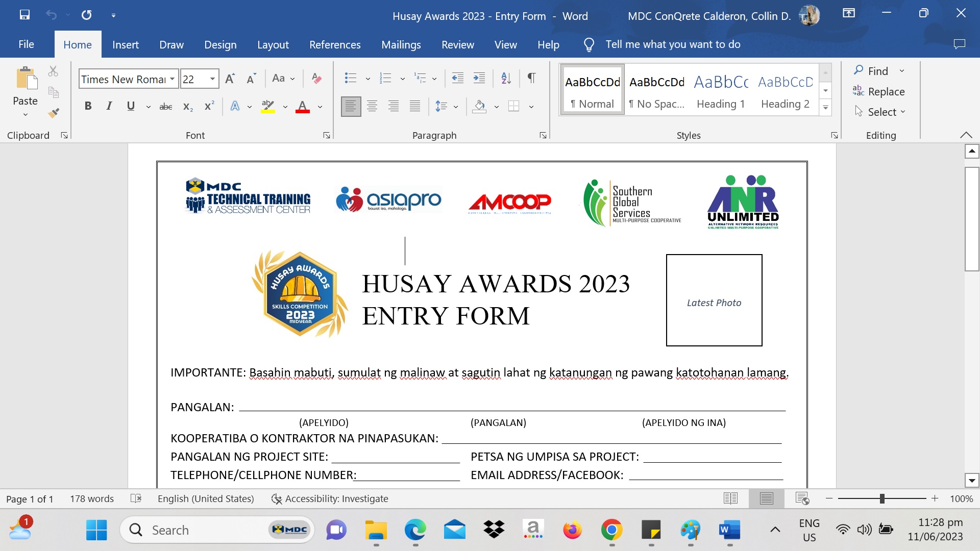The image size is (980, 551).
Task: Click the Sort A-Z icon
Action: (506, 79)
